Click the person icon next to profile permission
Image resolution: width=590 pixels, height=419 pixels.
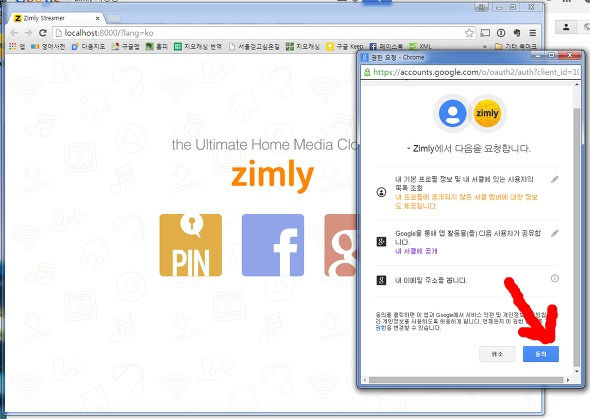381,192
